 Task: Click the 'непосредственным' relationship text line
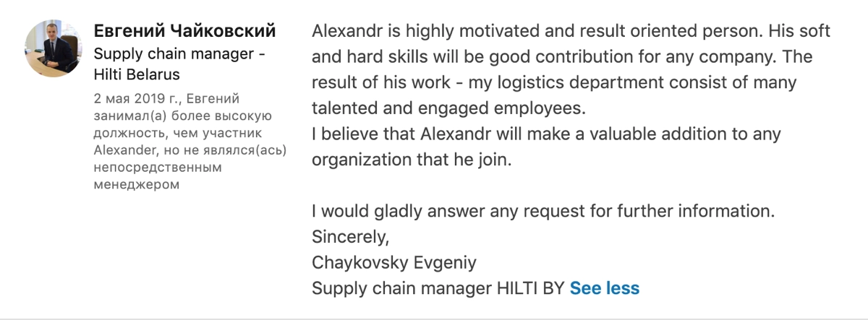(157, 168)
